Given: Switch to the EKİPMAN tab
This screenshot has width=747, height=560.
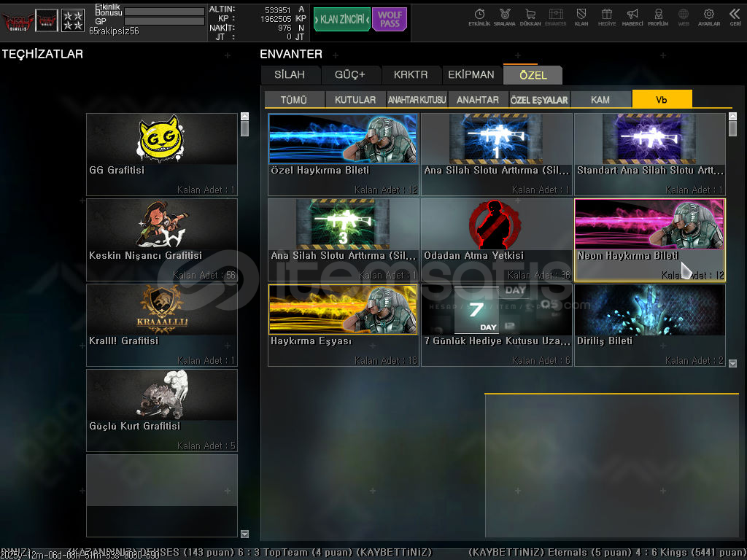Looking at the screenshot, I should pos(471,75).
